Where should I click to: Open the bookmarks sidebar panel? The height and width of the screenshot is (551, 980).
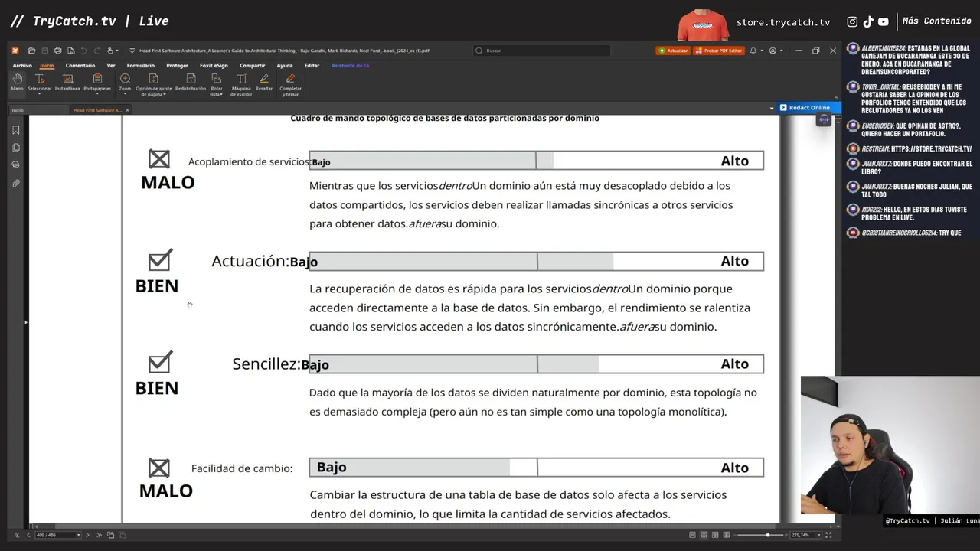click(x=16, y=130)
